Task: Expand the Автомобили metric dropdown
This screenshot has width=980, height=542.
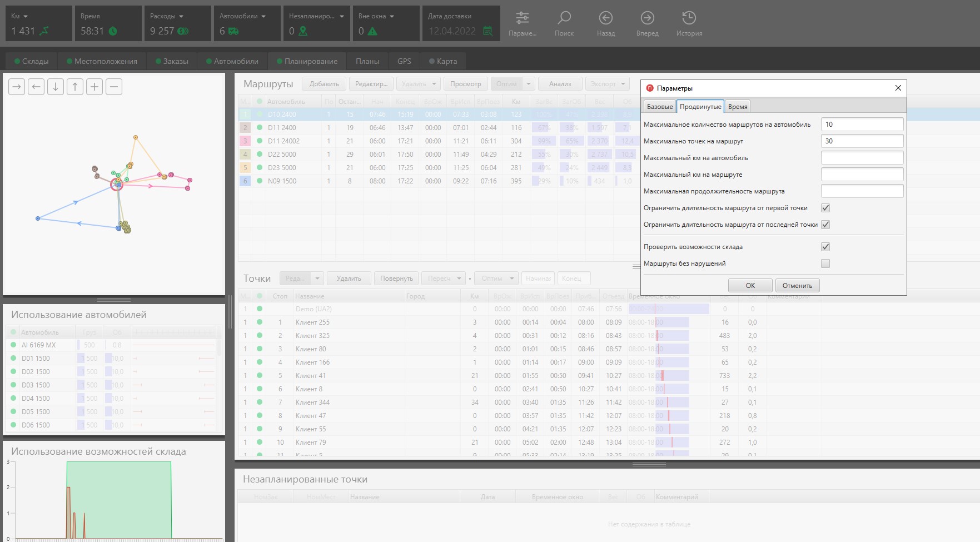Action: (x=263, y=17)
